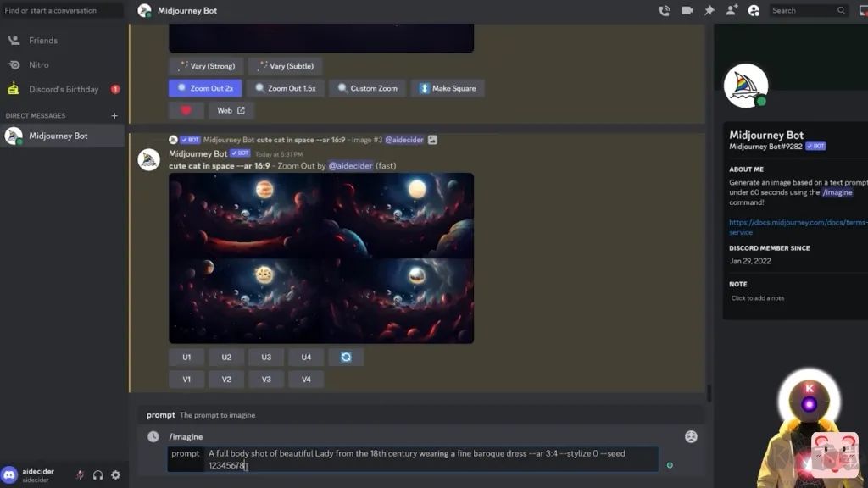
Task: Start a voice call with Midjourney Bot
Action: tap(665, 11)
